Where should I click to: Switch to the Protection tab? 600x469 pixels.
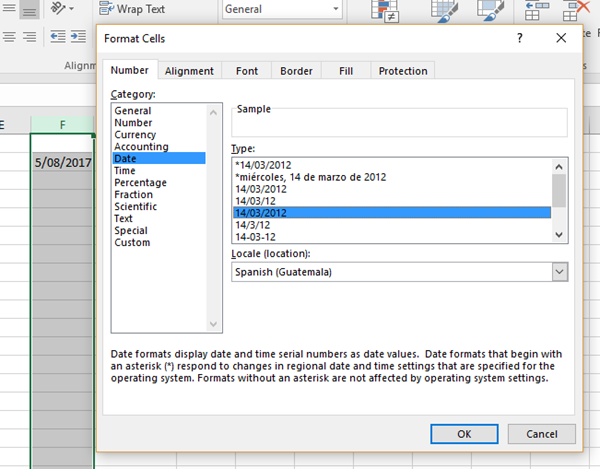tap(403, 71)
